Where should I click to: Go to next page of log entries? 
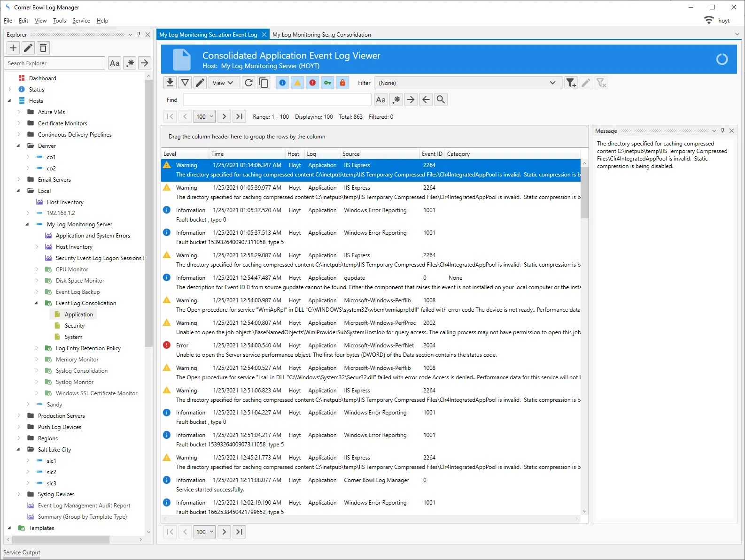click(x=224, y=117)
